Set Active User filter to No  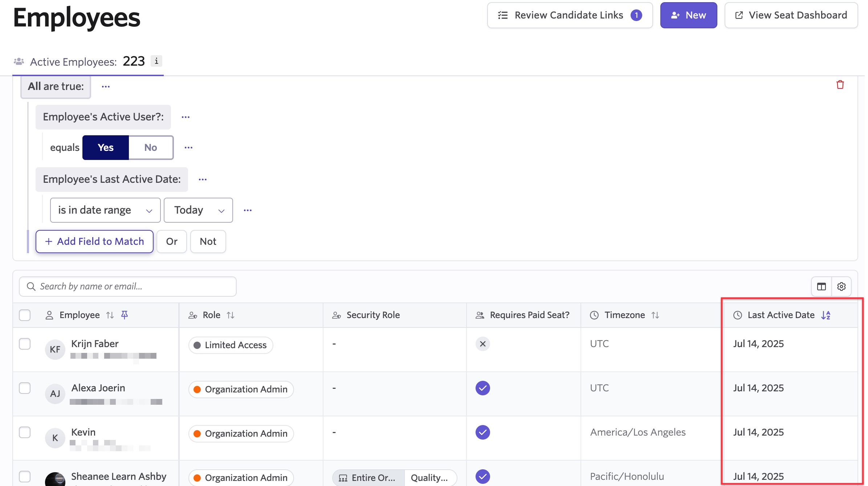[x=151, y=148]
